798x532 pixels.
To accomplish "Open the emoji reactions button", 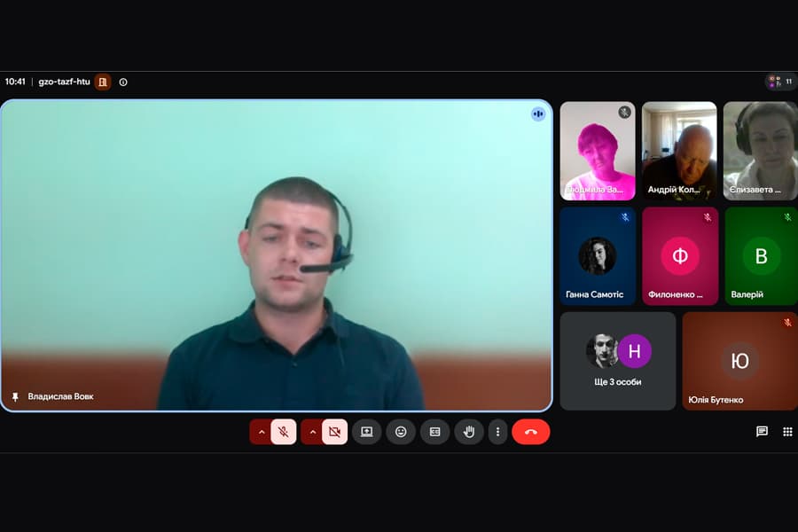I will (401, 432).
